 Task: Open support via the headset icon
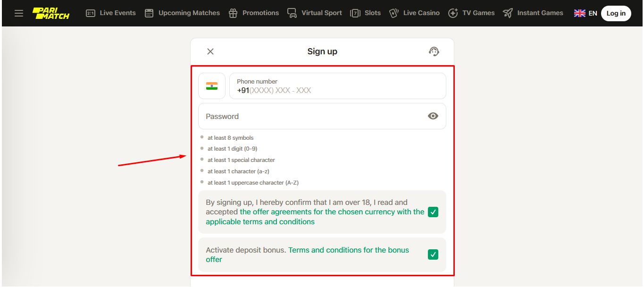434,51
